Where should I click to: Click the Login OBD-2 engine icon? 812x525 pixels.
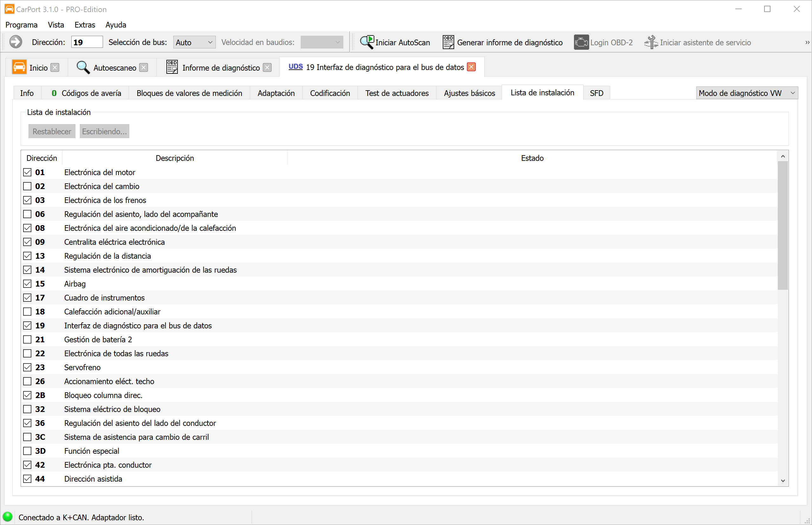pos(581,42)
